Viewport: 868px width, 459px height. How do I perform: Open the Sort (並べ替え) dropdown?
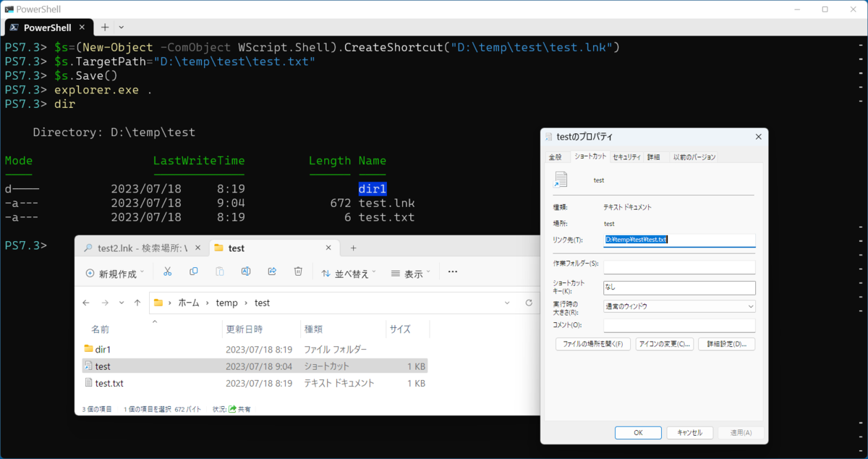350,273
